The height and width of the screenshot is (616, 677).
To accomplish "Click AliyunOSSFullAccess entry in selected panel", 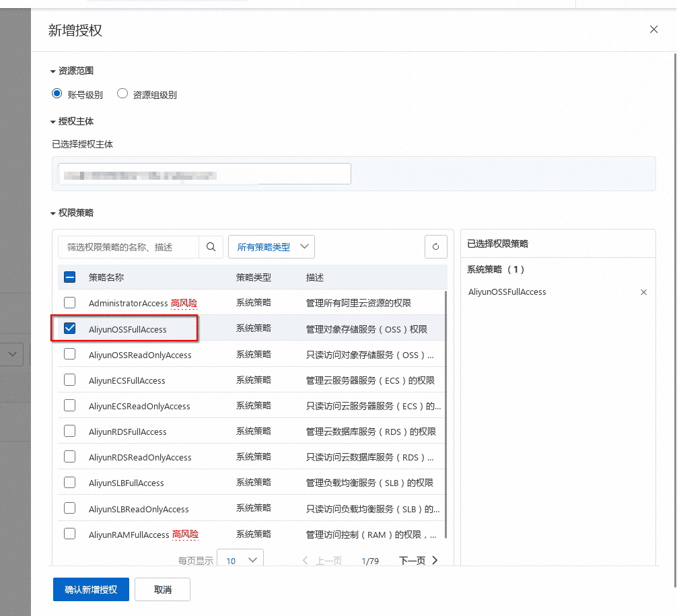I will coord(507,292).
